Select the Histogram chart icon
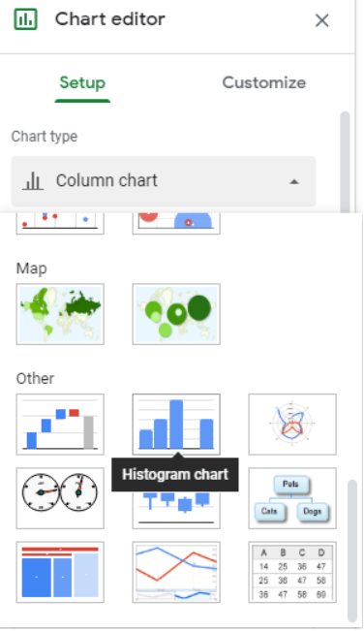Viewport: 364px width, 631px height. pos(176,425)
